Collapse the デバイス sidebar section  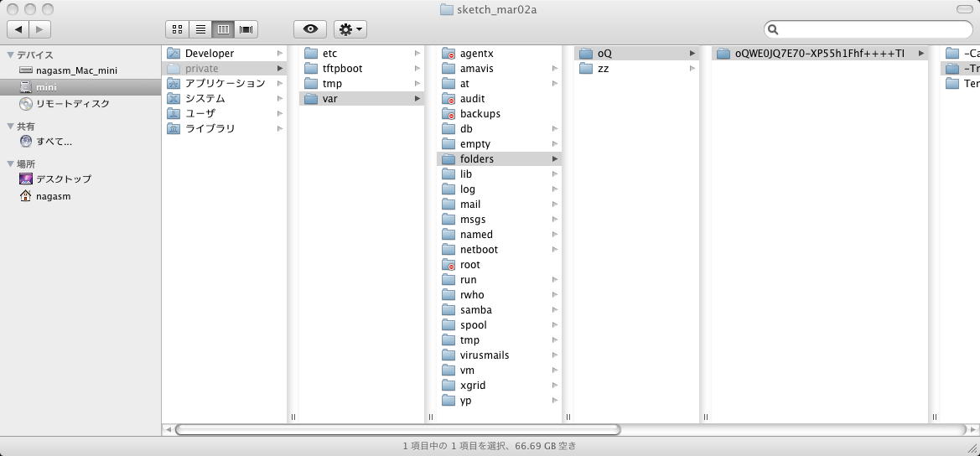(10, 55)
